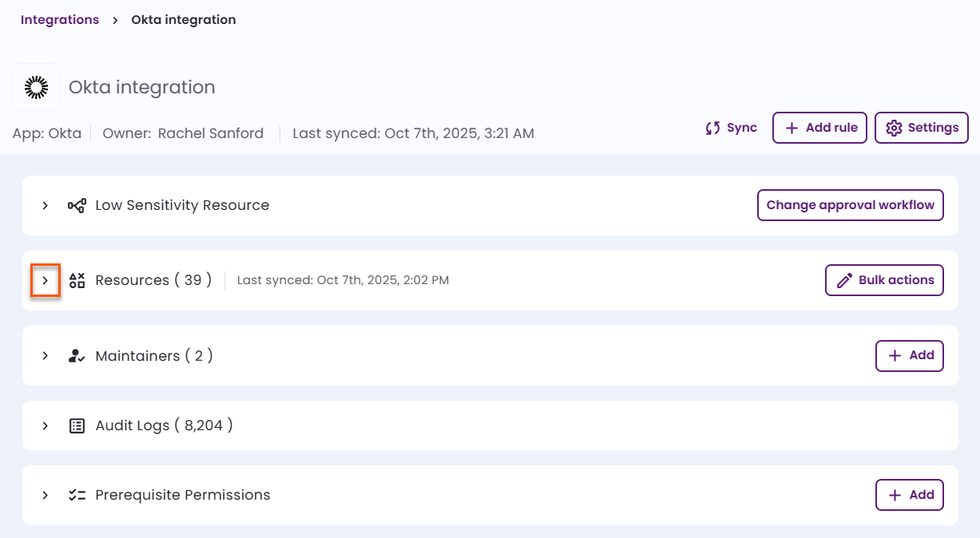Expand the Prerequisite Permissions section
This screenshot has width=980, height=538.
(46, 495)
